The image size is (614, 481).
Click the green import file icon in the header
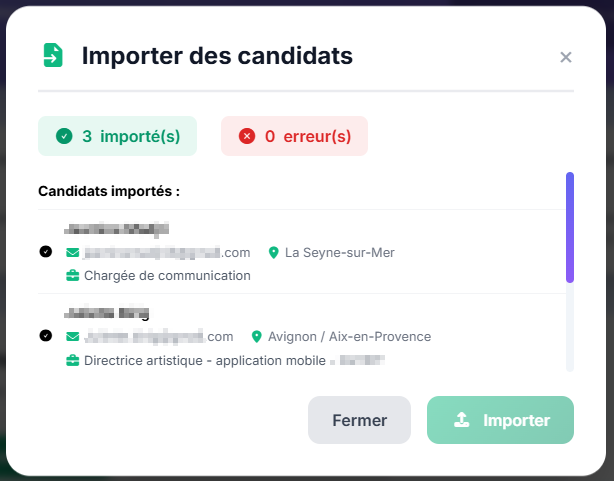click(52, 56)
